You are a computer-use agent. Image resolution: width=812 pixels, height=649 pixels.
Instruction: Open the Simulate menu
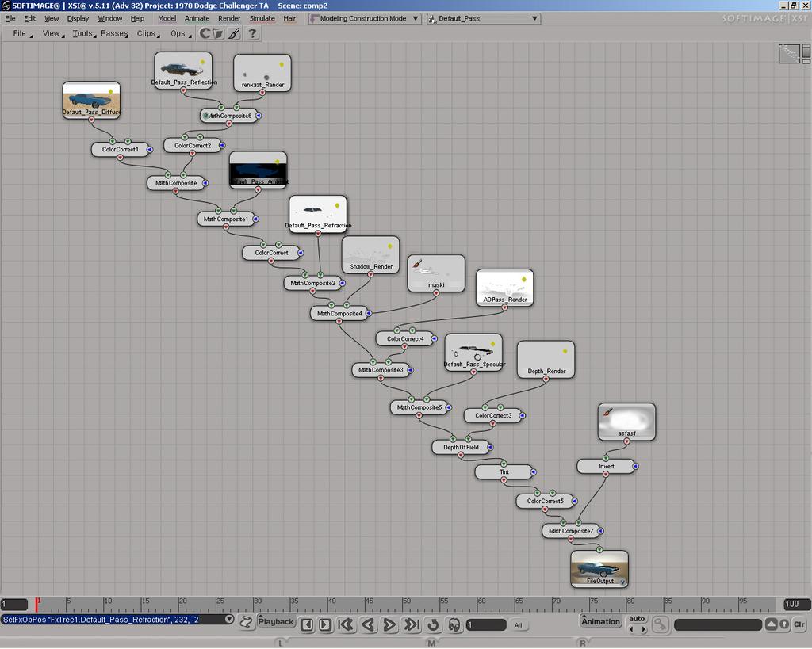pos(262,19)
